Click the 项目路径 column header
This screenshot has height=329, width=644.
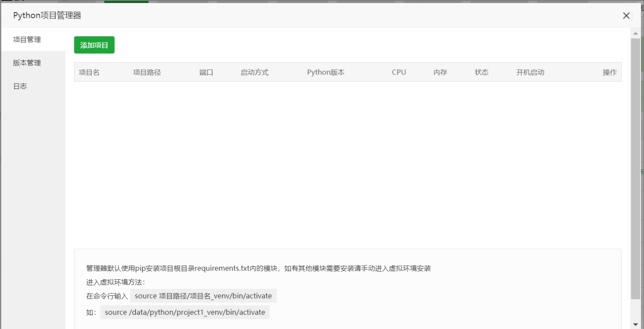coord(148,72)
